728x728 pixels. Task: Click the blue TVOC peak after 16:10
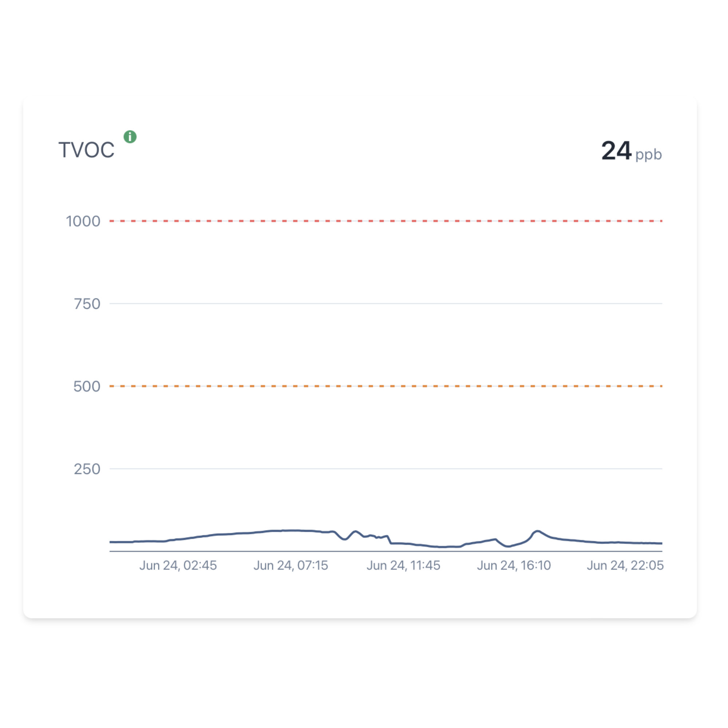tap(538, 531)
